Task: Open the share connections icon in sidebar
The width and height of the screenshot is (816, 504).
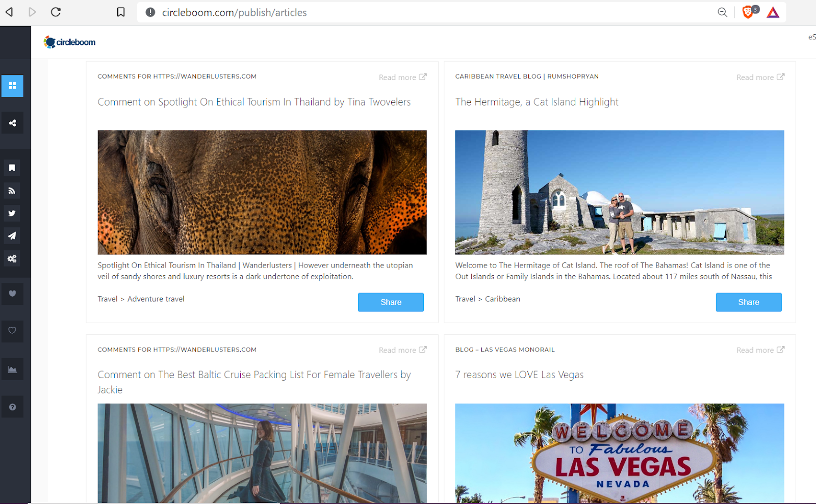Action: point(12,123)
